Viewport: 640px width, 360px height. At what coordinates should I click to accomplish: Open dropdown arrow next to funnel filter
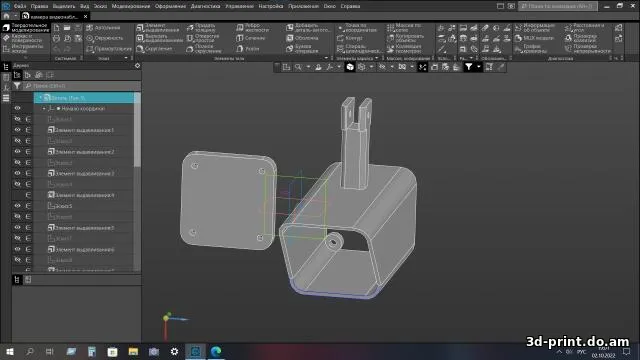478,67
